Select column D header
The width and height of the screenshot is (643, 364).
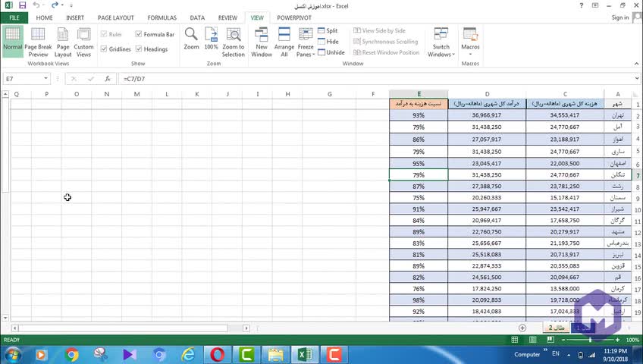pyautogui.click(x=487, y=94)
